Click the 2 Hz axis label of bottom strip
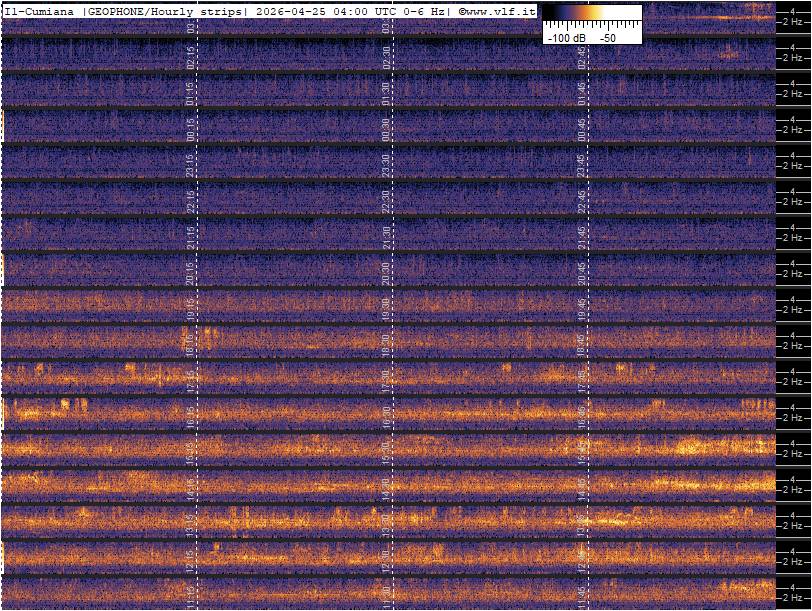This screenshot has height=611, width=812. (x=791, y=596)
